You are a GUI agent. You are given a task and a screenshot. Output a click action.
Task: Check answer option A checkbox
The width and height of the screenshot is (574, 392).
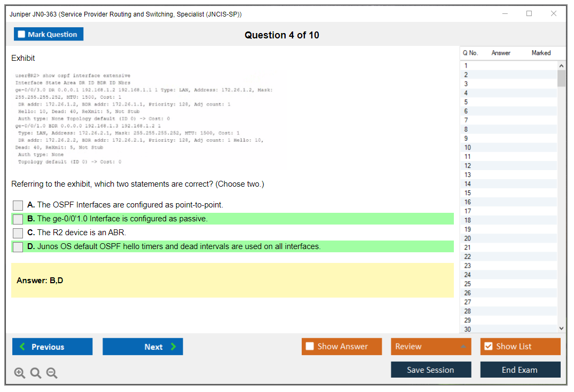18,205
